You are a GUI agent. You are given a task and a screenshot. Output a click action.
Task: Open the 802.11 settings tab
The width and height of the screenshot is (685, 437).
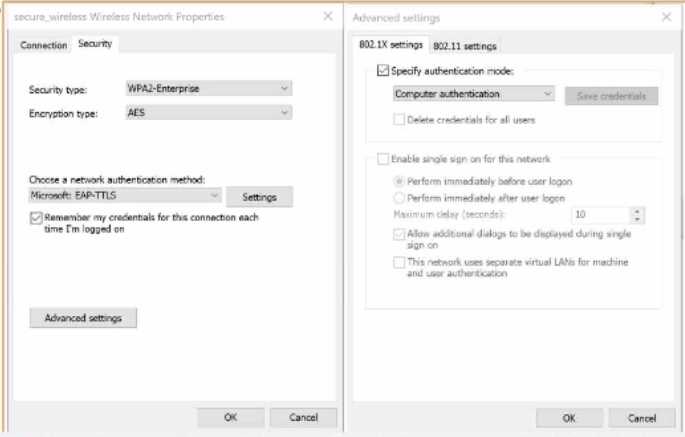464,46
